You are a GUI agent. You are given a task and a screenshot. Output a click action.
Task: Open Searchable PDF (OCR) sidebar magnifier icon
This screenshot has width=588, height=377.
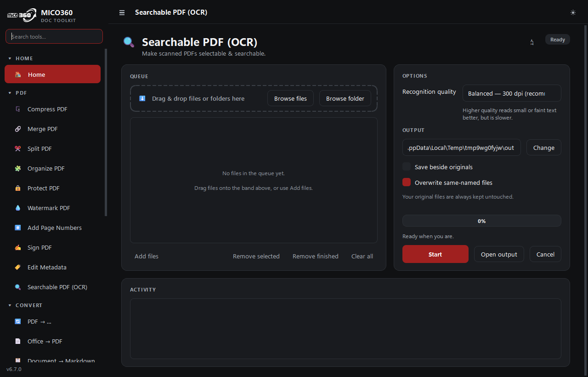(x=18, y=287)
